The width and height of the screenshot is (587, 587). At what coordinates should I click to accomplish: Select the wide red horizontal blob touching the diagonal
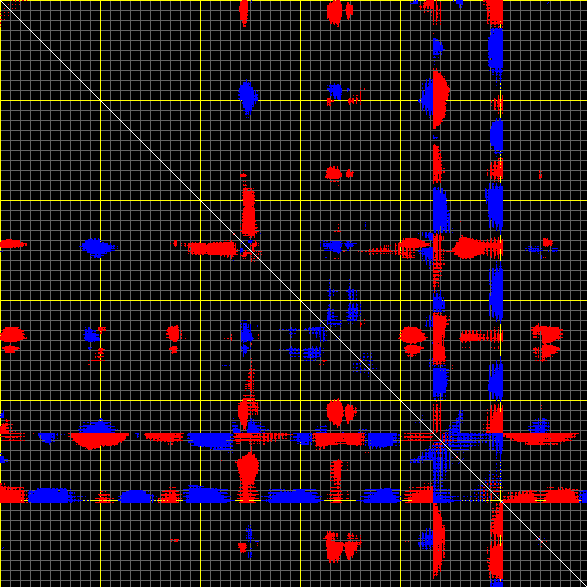(213, 249)
